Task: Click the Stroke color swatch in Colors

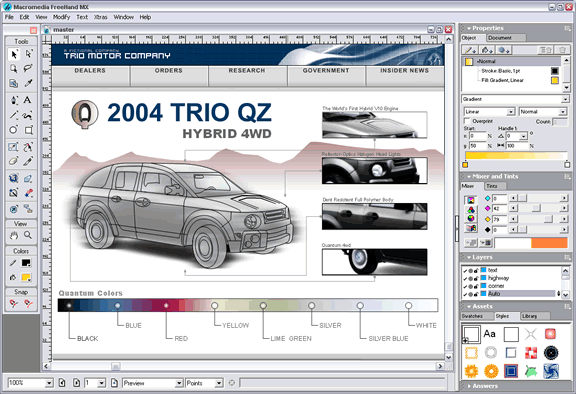Action: click(26, 263)
